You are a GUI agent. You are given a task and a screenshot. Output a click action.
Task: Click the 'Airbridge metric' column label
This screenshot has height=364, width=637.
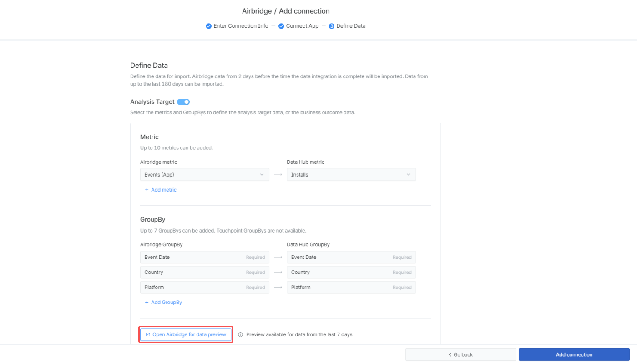point(159,162)
